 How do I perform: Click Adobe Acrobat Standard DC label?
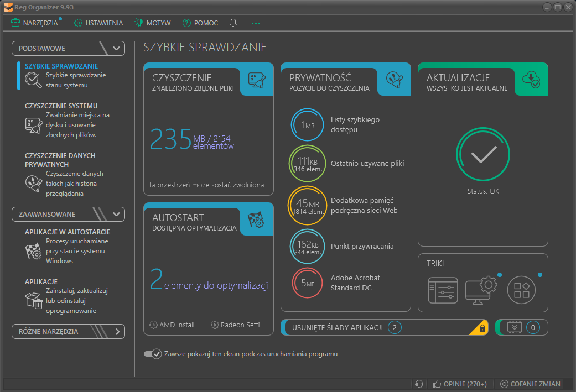(x=355, y=283)
